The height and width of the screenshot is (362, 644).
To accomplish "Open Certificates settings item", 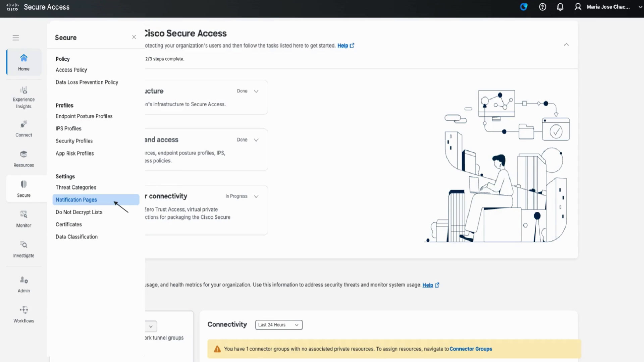I will point(69,225).
